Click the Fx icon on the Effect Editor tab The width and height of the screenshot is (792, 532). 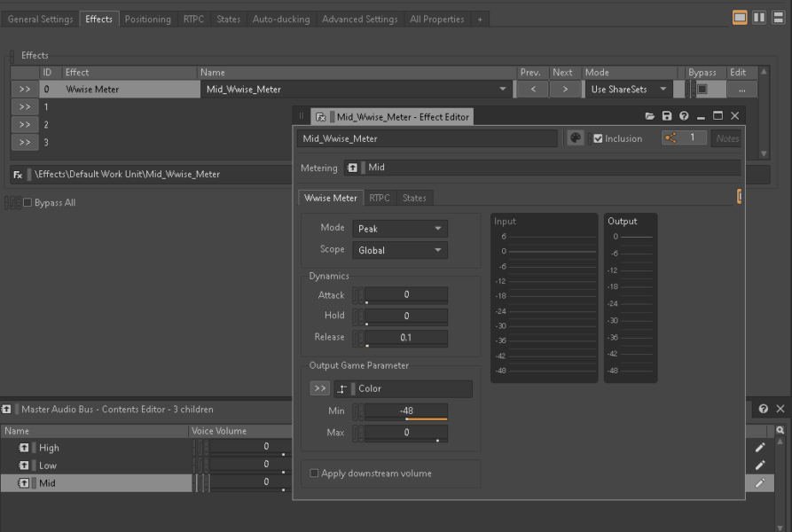(x=321, y=117)
